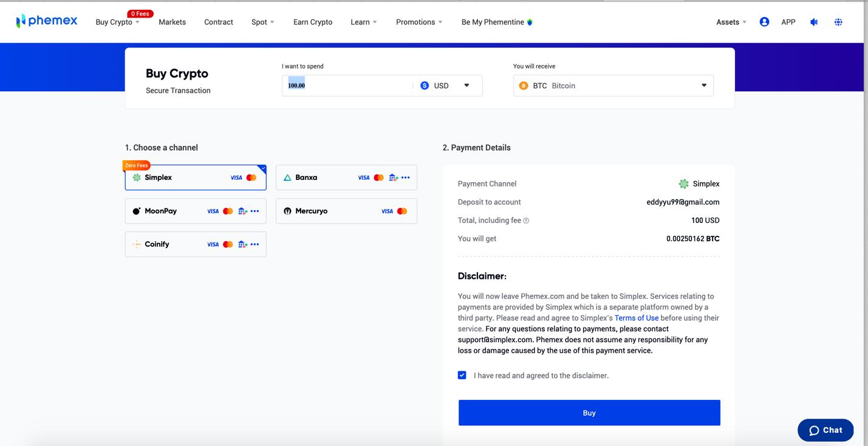Click the USD coin icon in the spend field
The height and width of the screenshot is (446, 868).
click(x=425, y=85)
